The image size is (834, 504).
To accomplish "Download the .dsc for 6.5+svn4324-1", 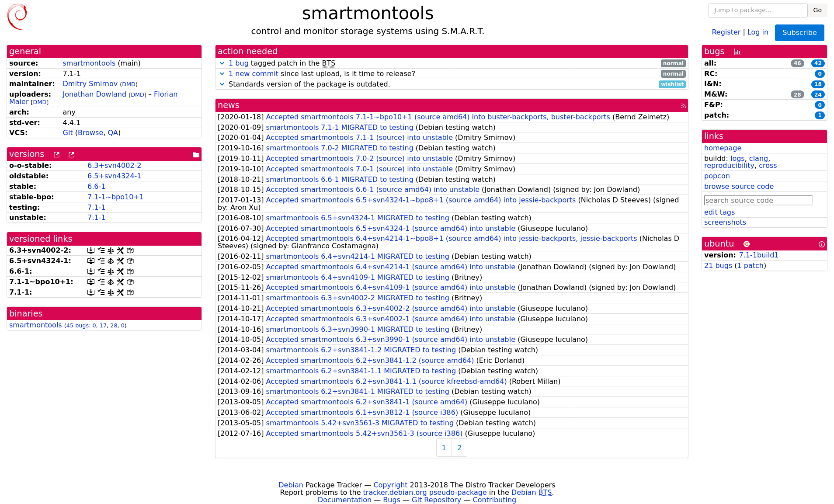I will (x=91, y=261).
